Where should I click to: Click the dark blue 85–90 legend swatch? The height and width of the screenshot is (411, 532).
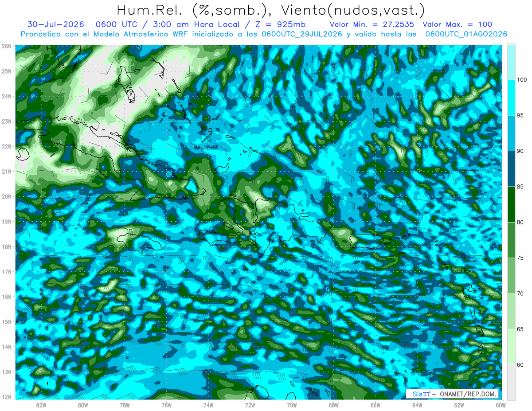click(x=511, y=169)
